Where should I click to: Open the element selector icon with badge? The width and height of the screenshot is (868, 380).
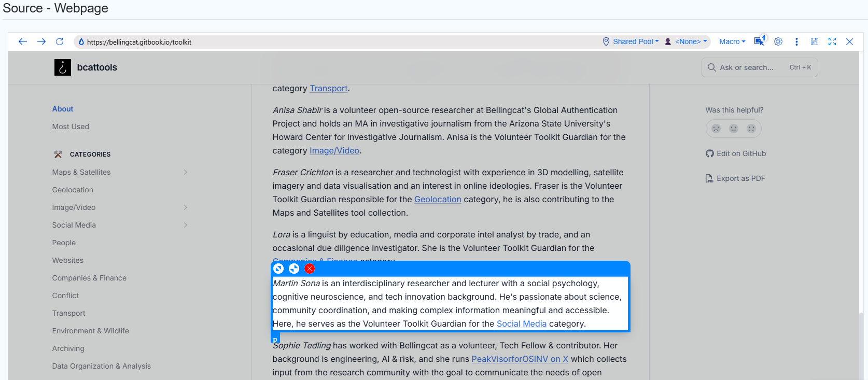click(760, 41)
